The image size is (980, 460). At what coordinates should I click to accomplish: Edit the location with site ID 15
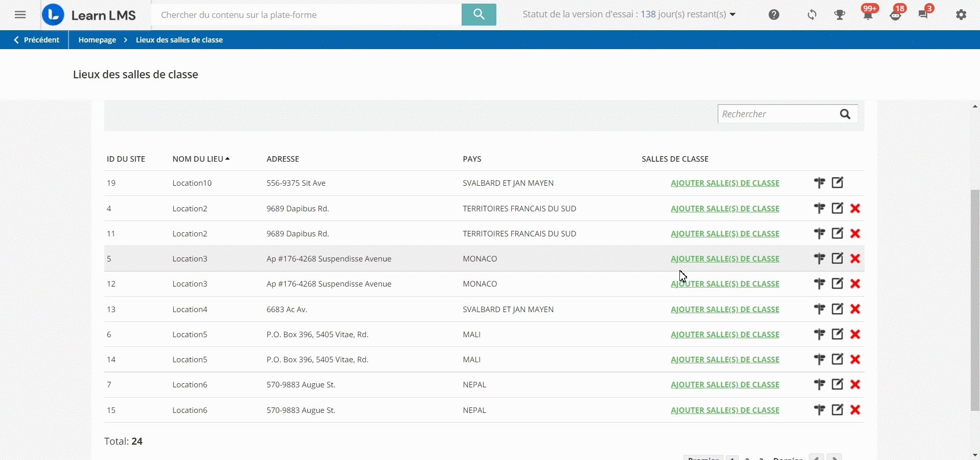coord(837,410)
